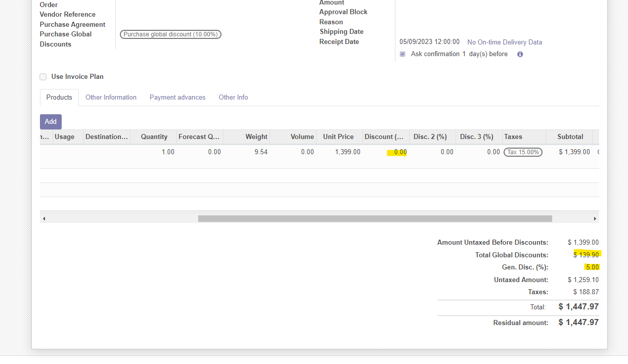Toggle the Use Invoice Plan checkbox
The width and height of the screenshot is (628, 364).
43,77
